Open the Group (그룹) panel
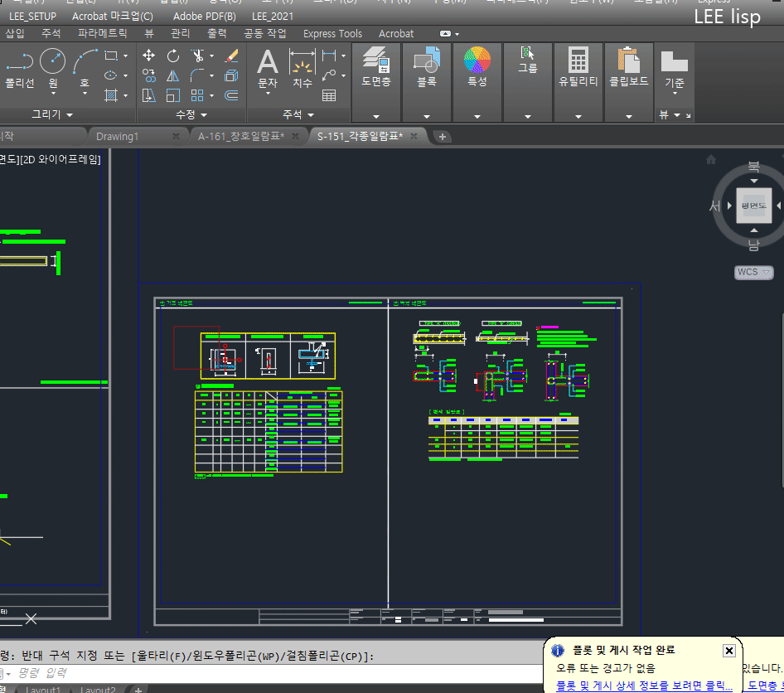Image resolution: width=784 pixels, height=693 pixels. click(528, 60)
